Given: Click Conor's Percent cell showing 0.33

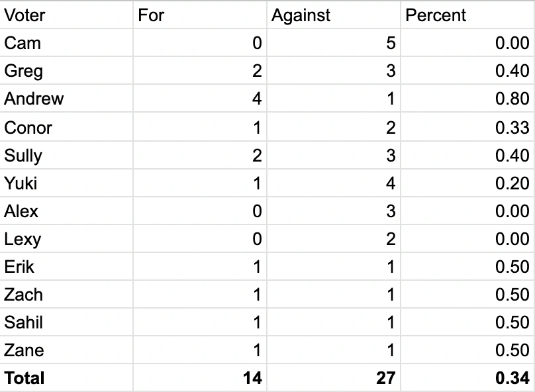Looking at the screenshot, I should [467, 127].
